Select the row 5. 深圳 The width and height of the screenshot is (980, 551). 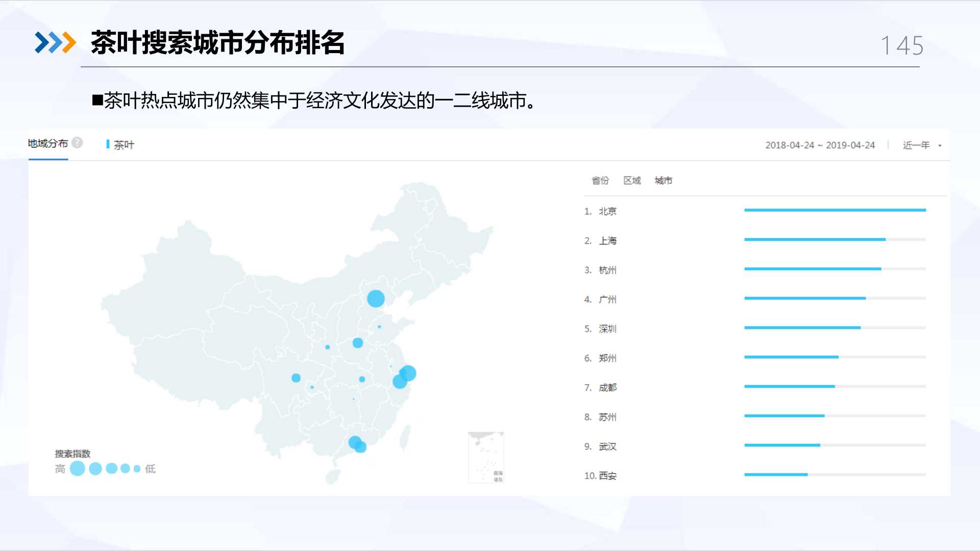[x=755, y=328]
